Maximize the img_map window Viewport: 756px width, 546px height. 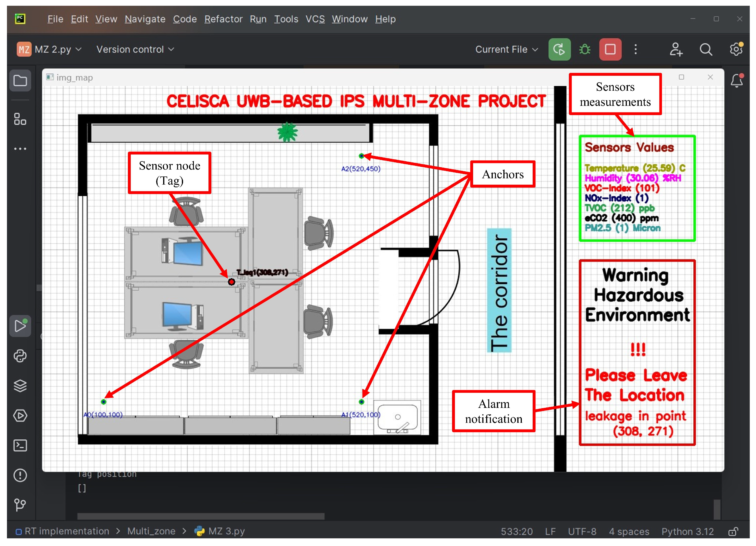tap(681, 77)
